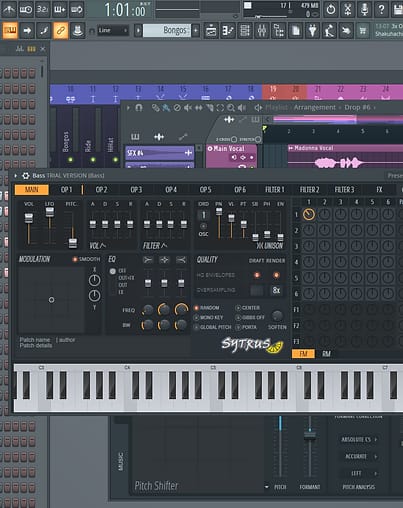Viewport: 403px width, 508px height.
Task: Expand the ABSOLUTE C5 option arrow
Action: [376, 439]
